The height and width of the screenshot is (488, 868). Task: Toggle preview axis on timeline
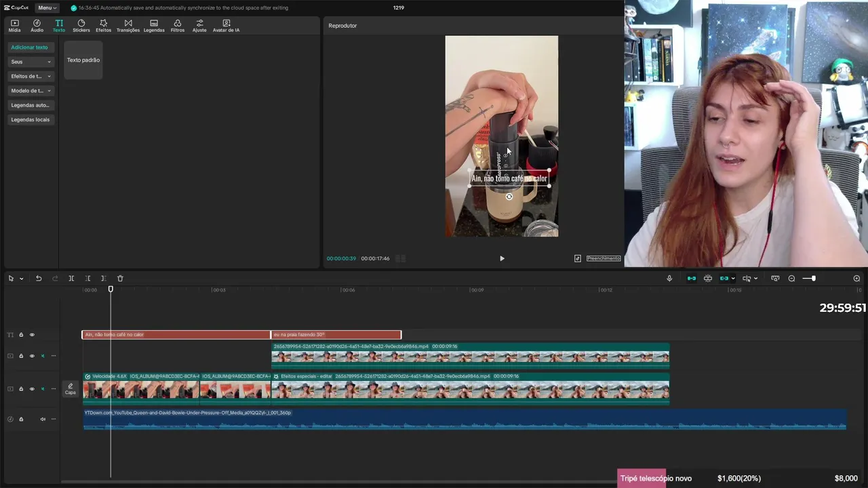(747, 279)
